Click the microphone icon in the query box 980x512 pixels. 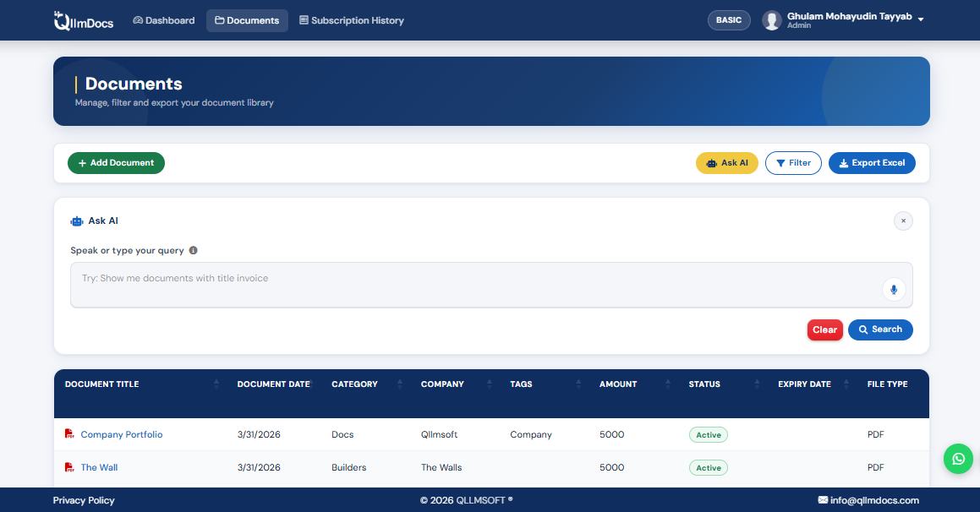893,289
